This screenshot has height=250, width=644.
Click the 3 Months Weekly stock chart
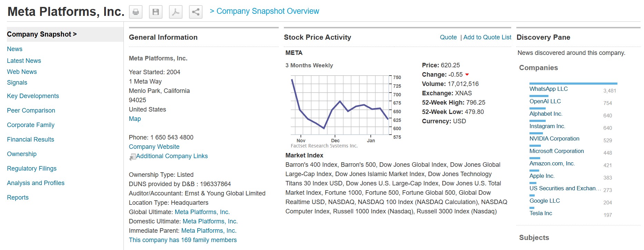click(x=340, y=105)
